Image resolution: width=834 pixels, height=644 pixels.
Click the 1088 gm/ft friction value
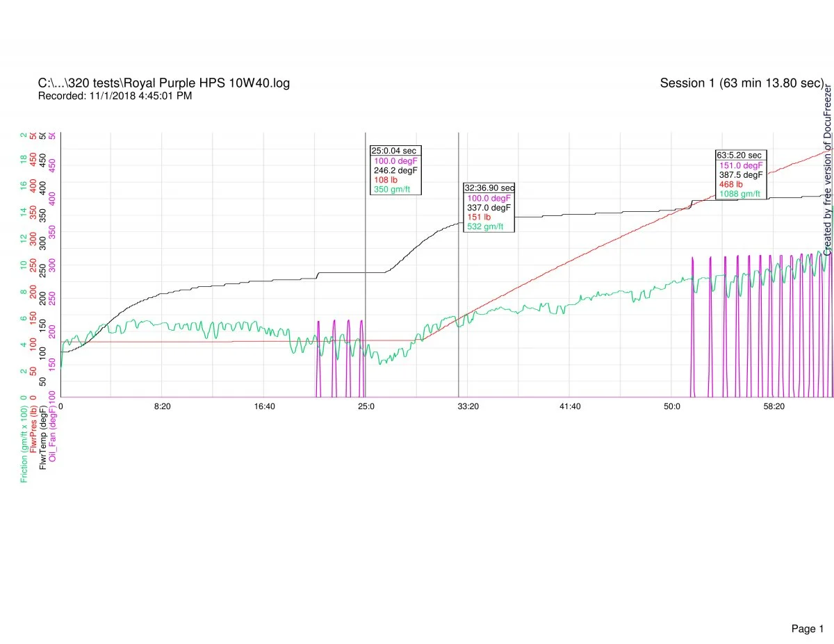[x=739, y=194]
